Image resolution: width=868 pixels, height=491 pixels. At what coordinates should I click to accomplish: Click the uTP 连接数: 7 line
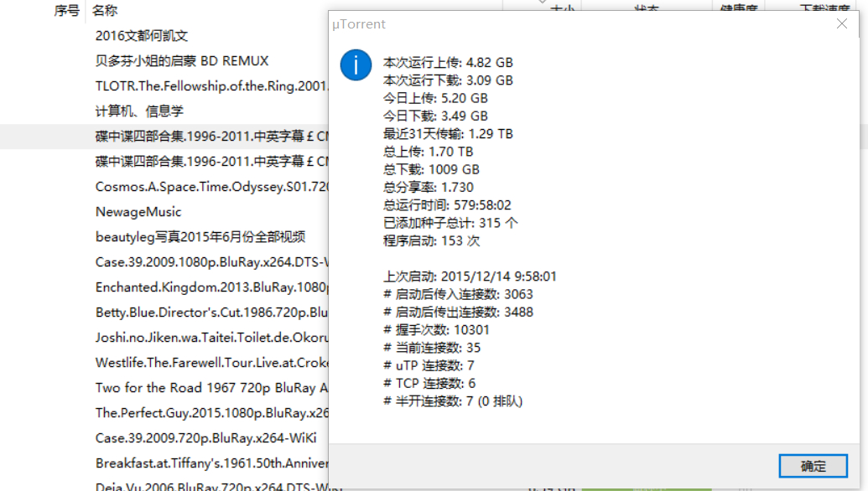429,365
